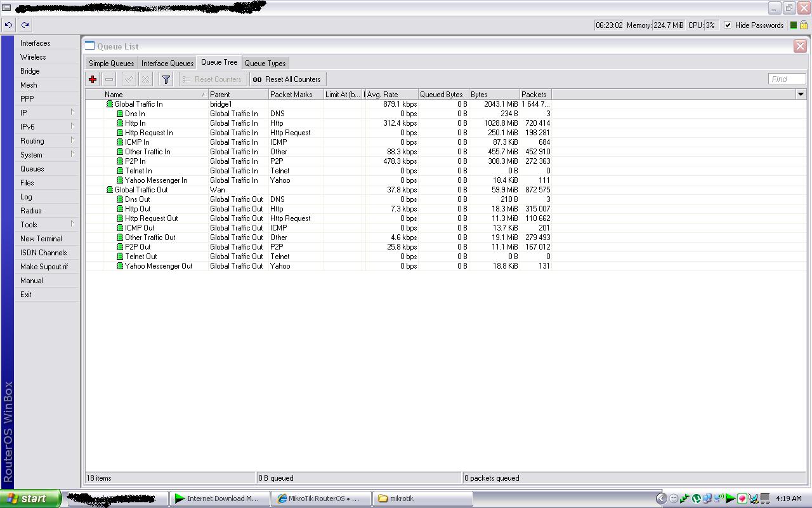The width and height of the screenshot is (812, 508).
Task: Click the redo arrow next to undo
Action: [25, 25]
